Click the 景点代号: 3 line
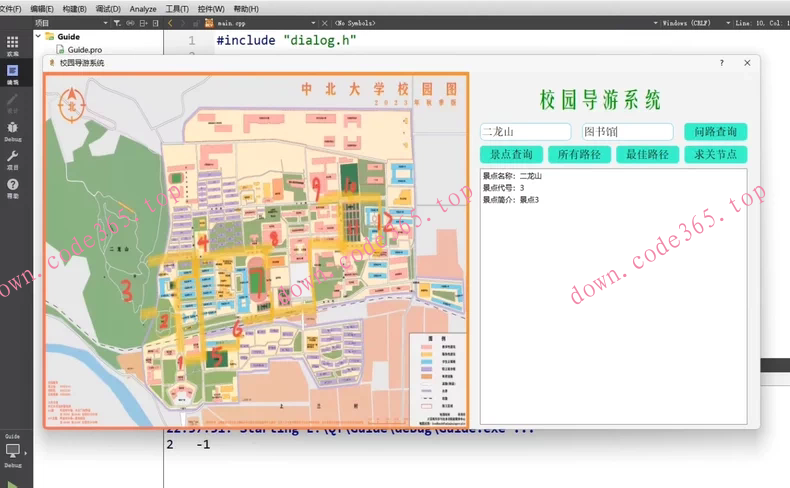Viewport: 790px width, 488px height. [503, 188]
